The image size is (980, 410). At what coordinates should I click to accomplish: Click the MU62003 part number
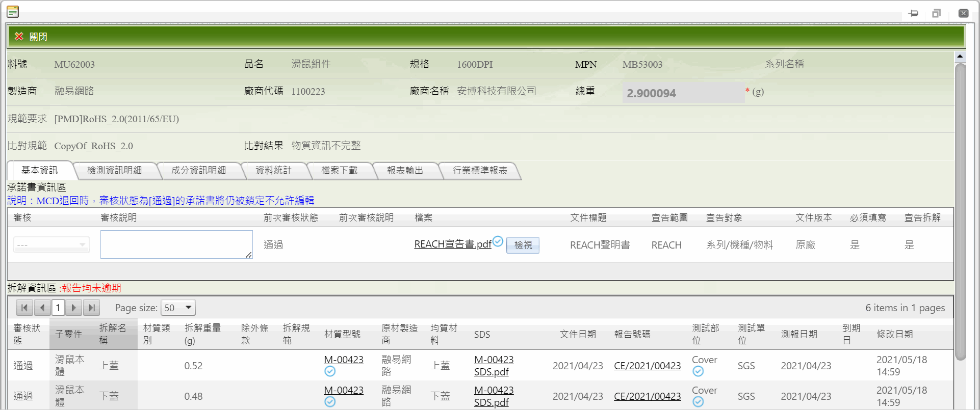[74, 64]
